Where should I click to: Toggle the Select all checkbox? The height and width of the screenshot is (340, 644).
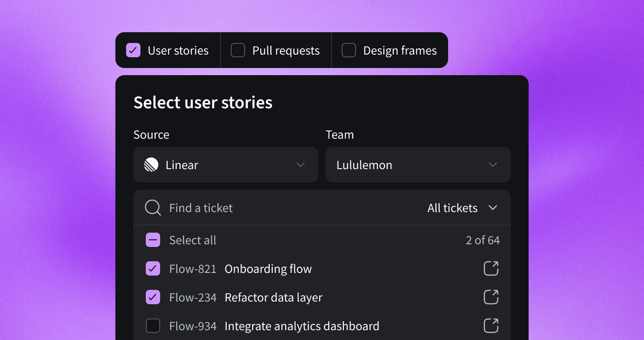[153, 240]
